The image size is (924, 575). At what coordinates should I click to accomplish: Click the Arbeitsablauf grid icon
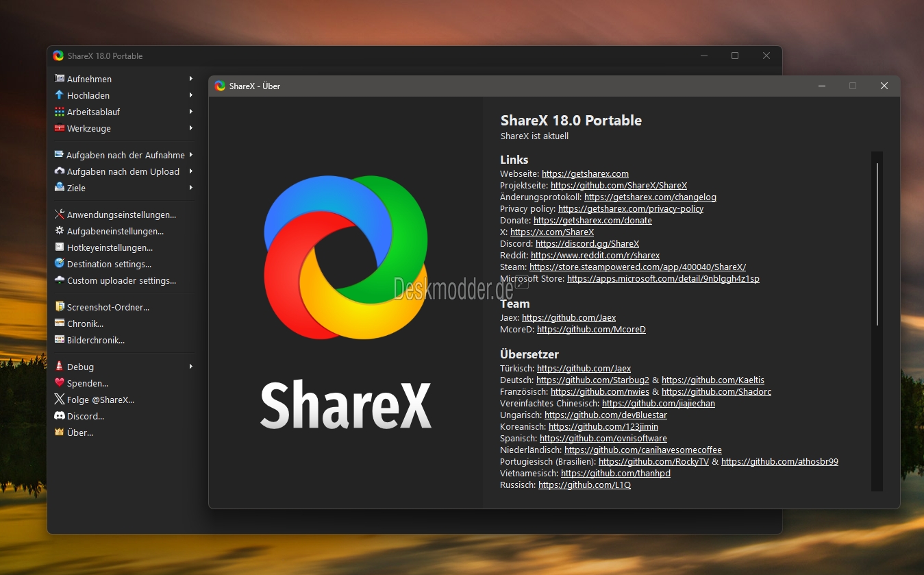(x=60, y=112)
